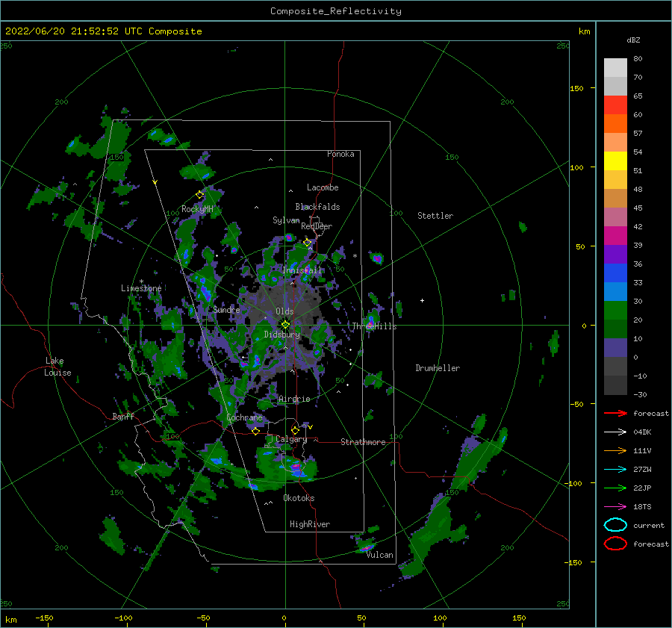Click the yellow diamond marker above Calgary

point(295,430)
